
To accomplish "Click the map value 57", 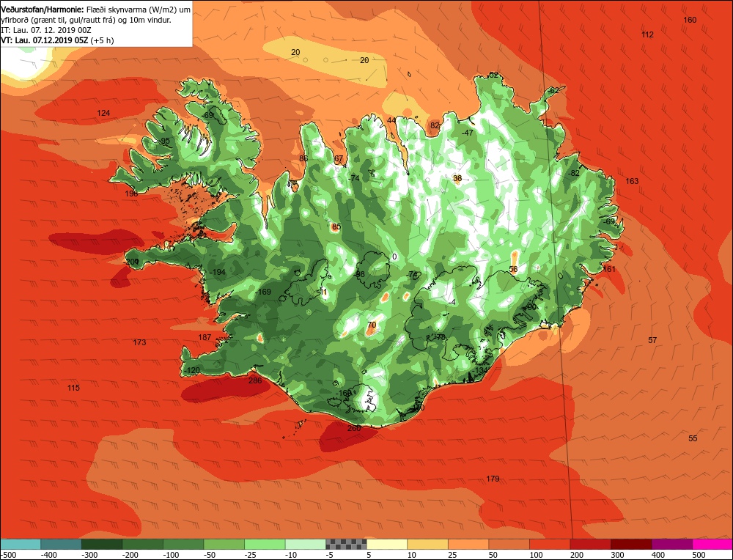I will click(652, 340).
